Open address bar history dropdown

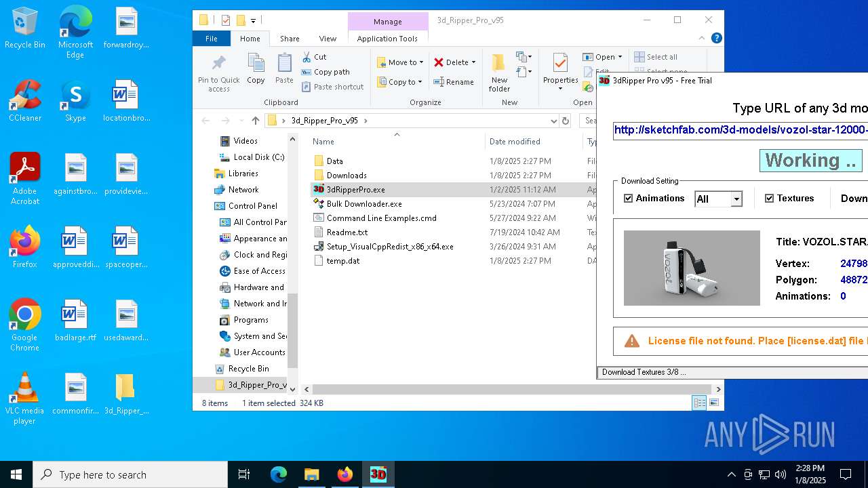(x=554, y=121)
